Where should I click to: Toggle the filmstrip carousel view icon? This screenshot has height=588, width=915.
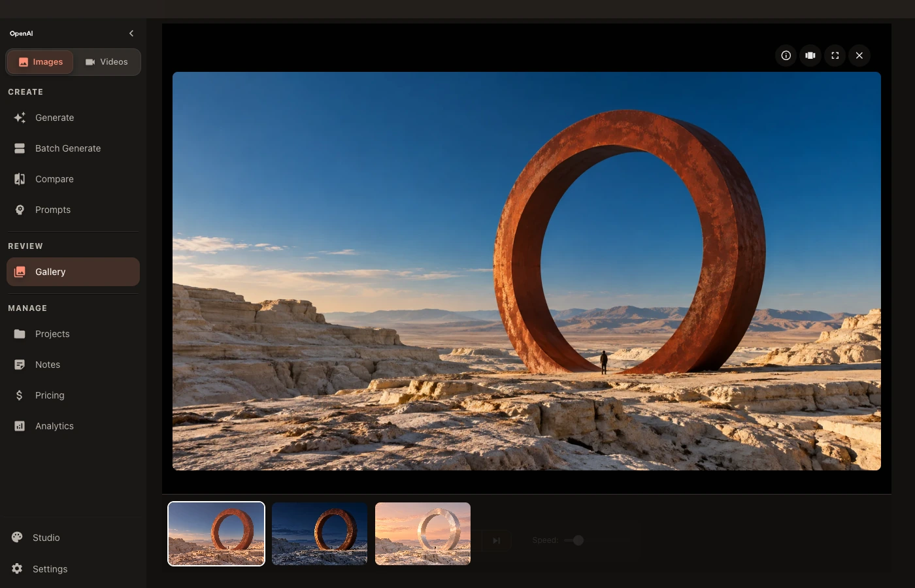point(810,56)
